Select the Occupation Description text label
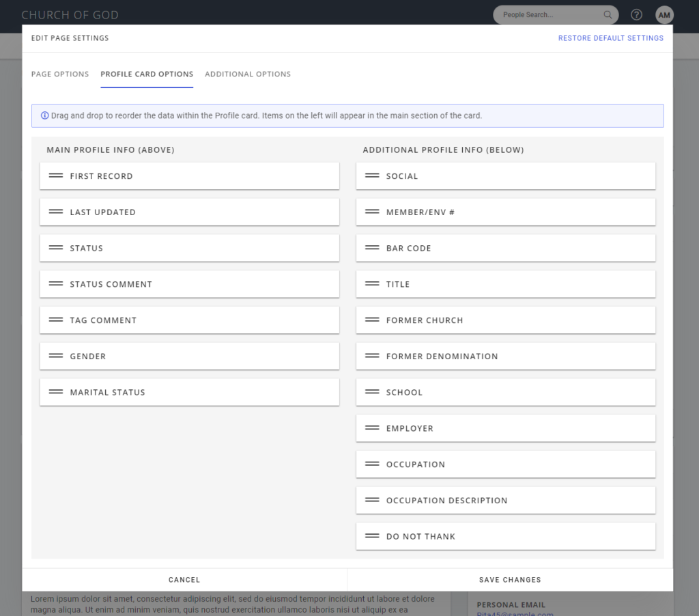Viewport: 699px width, 616px height. coord(446,501)
